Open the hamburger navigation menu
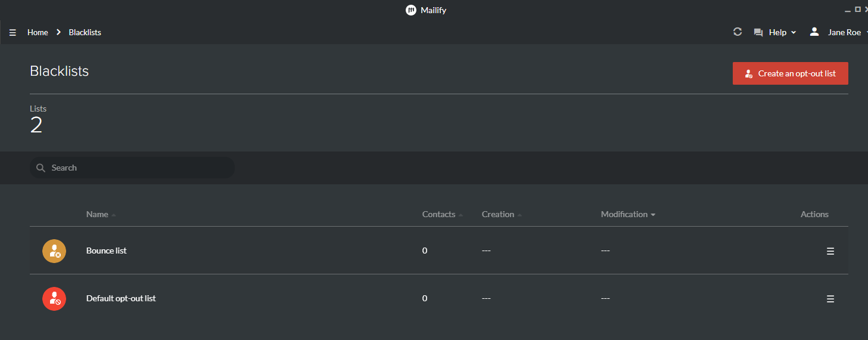This screenshot has width=868, height=340. coord(13,33)
